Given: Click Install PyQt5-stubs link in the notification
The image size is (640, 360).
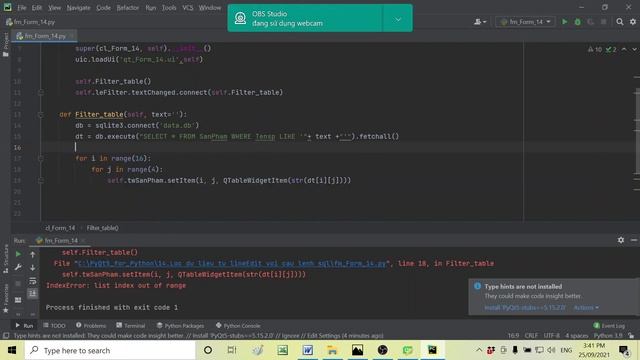Looking at the screenshot, I should (525, 307).
